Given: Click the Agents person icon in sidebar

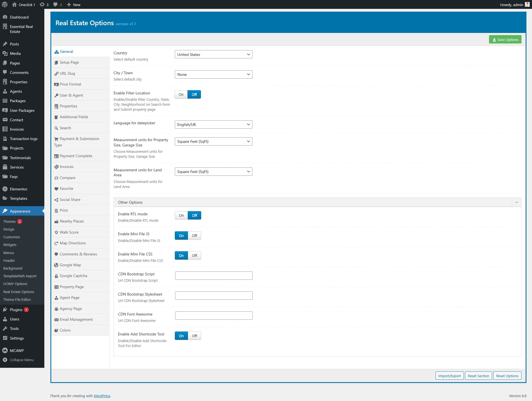Looking at the screenshot, I should point(5,91).
